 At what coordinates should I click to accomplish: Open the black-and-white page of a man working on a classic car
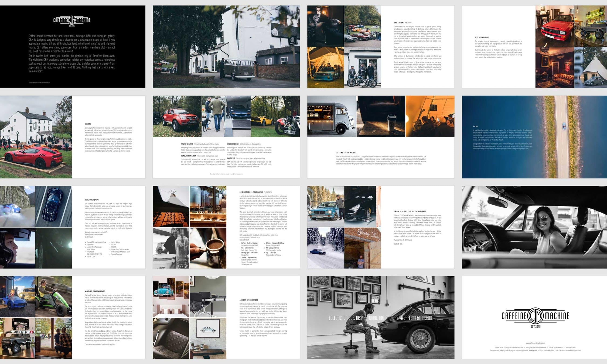(381, 317)
